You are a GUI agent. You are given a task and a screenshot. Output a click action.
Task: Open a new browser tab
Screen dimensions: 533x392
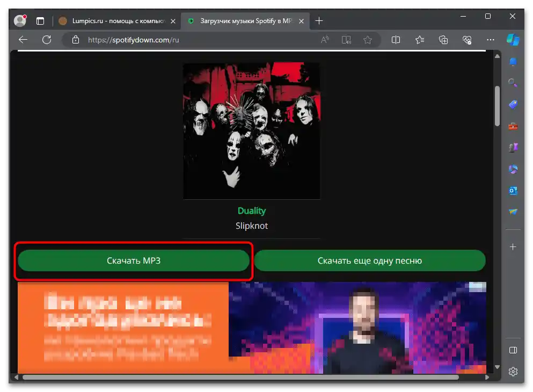click(x=319, y=21)
